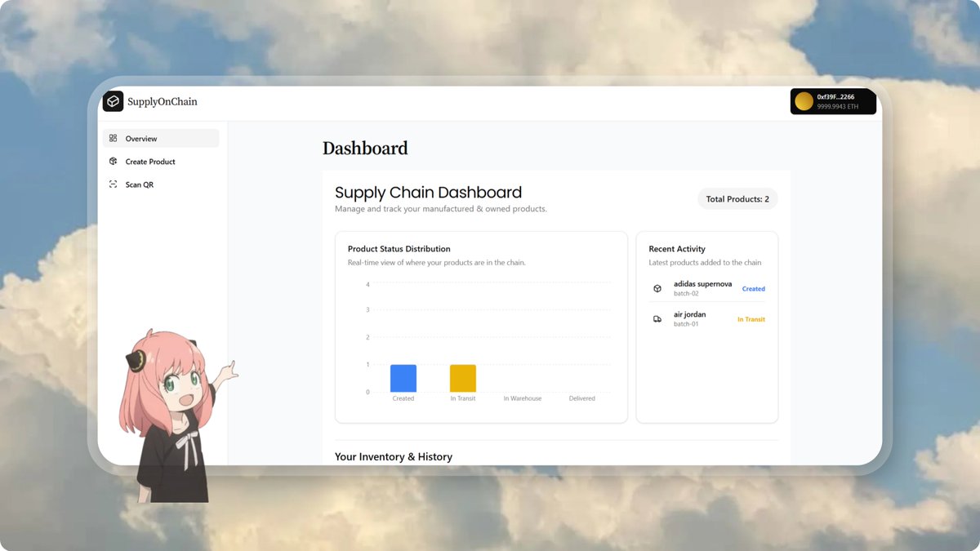Click the Latest products added to the chain text
Screen dimensions: 980x551
tap(705, 263)
